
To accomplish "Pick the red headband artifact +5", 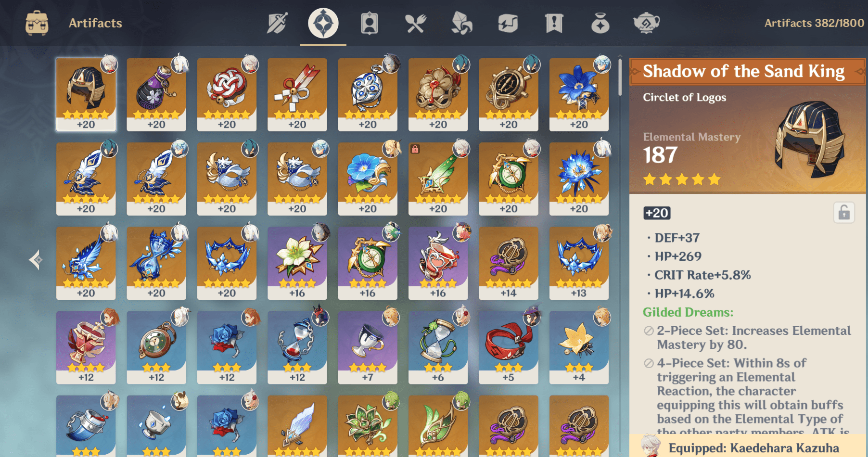I will coord(509,347).
